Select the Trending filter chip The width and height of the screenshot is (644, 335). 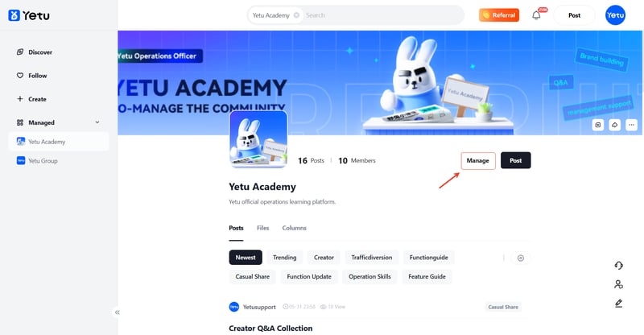click(x=285, y=258)
